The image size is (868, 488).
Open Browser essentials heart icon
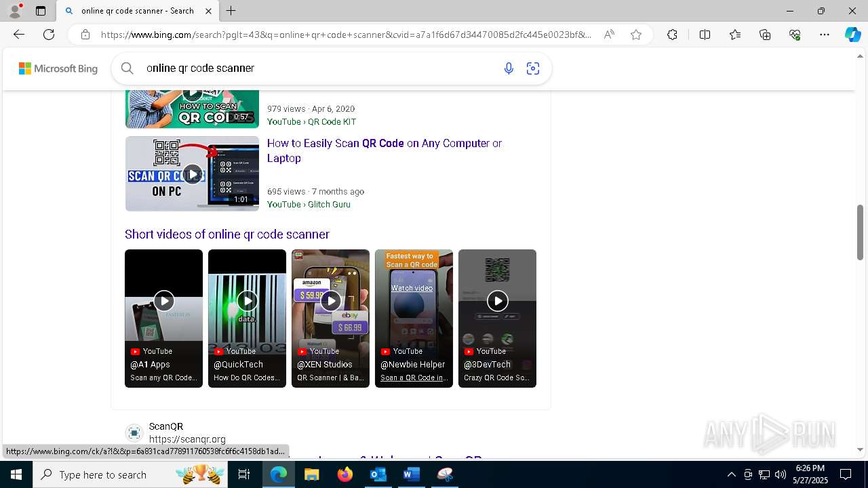[795, 35]
